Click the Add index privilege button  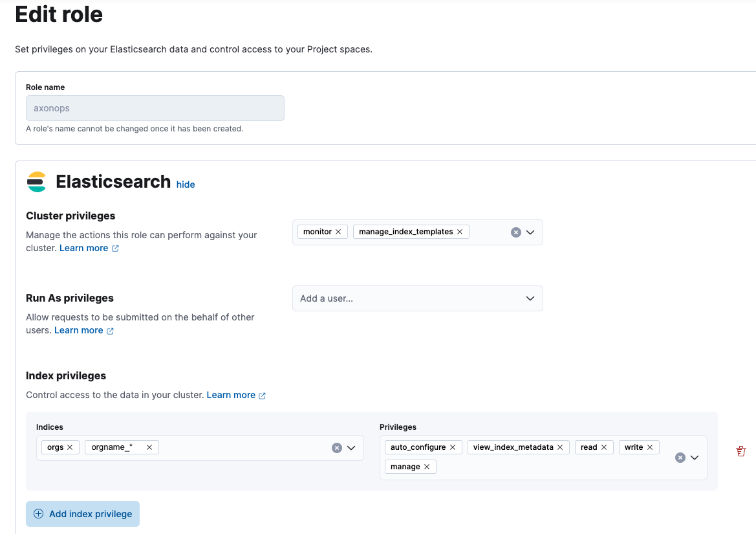82,513
